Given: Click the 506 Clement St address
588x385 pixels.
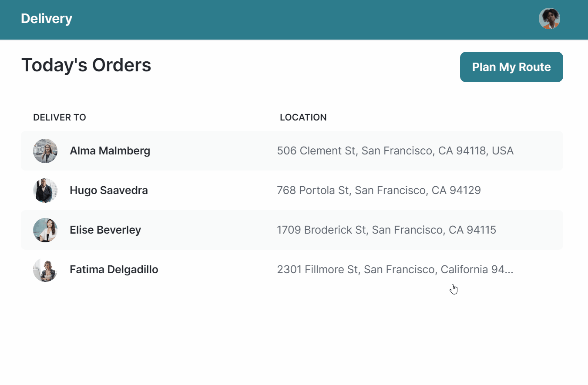Looking at the screenshot, I should tap(395, 151).
